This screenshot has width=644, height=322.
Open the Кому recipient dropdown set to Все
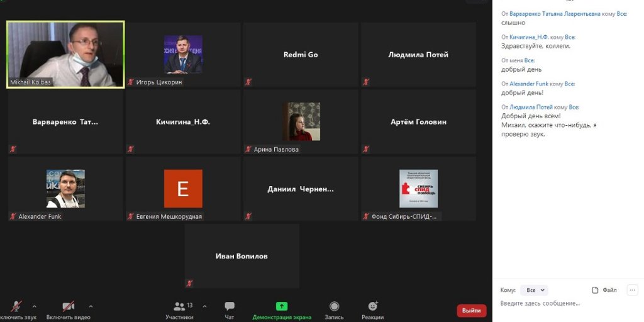(534, 290)
